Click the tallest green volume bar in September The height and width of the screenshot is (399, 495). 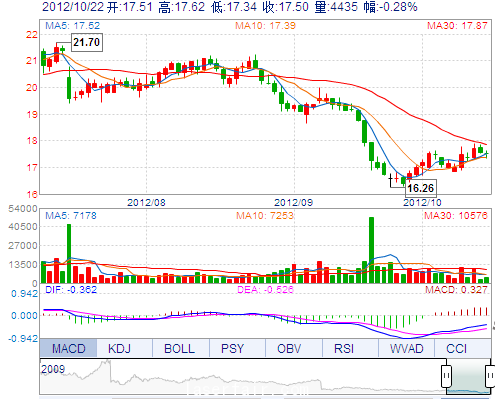pyautogui.click(x=371, y=250)
